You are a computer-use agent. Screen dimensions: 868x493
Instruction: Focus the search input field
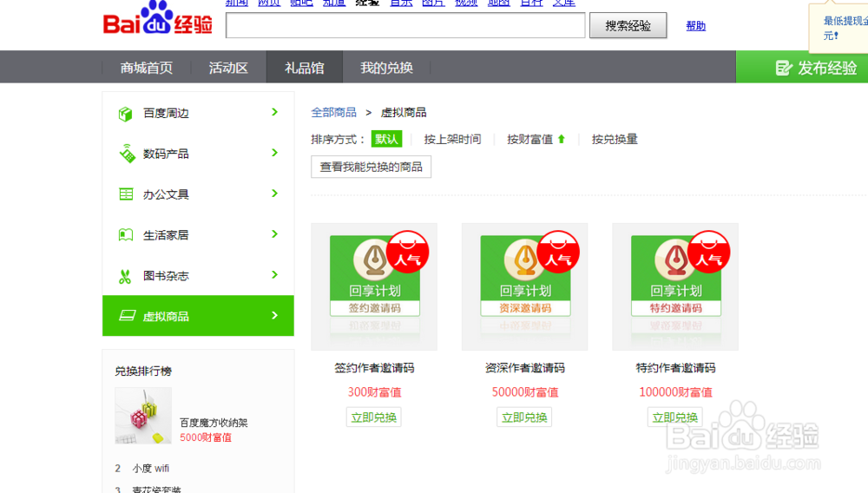point(405,25)
